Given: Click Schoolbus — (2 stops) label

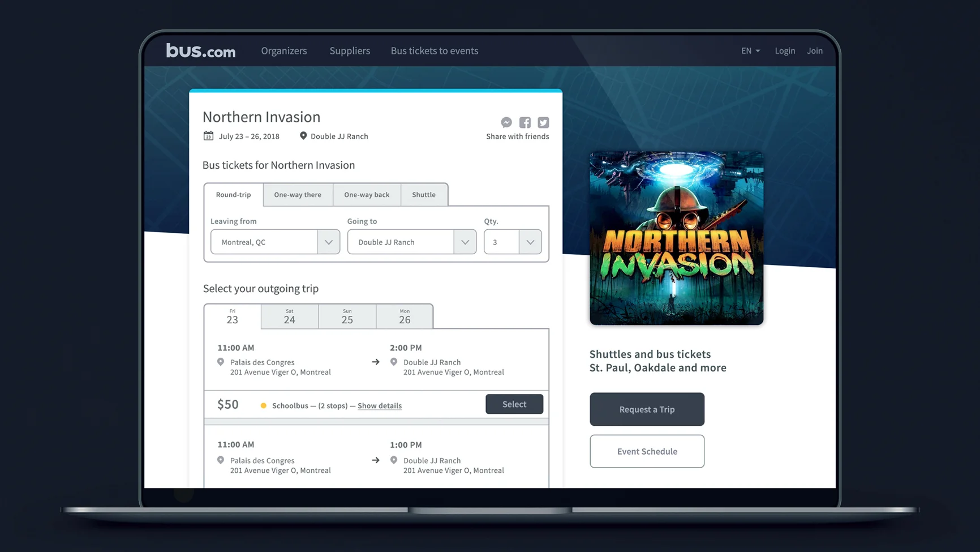Looking at the screenshot, I should coord(310,406).
